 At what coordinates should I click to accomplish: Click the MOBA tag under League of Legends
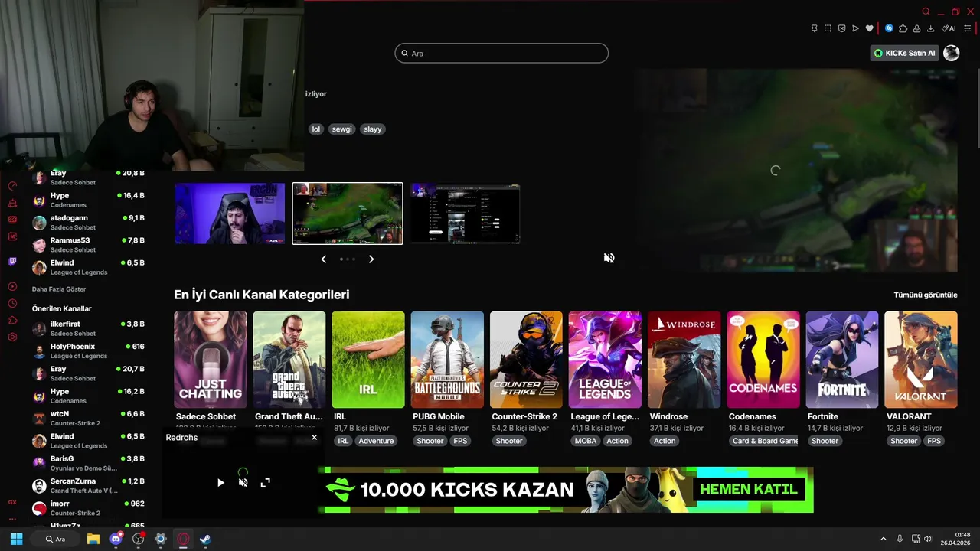click(585, 441)
